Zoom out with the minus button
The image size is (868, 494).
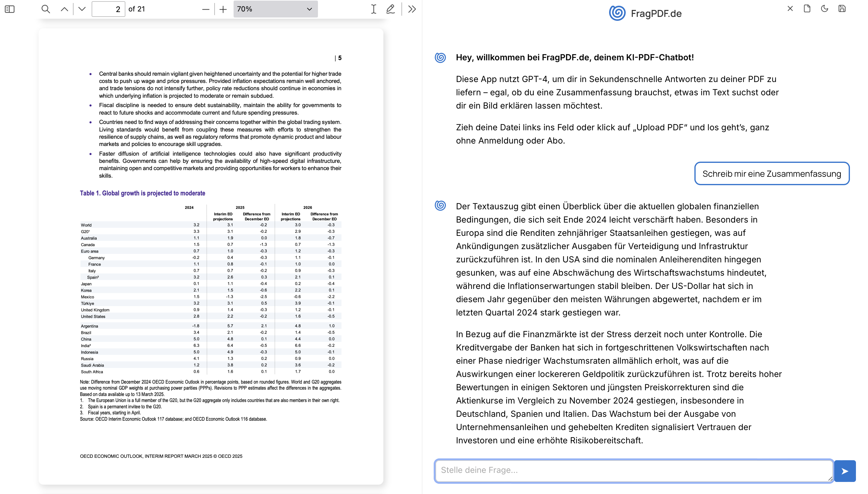tap(206, 9)
